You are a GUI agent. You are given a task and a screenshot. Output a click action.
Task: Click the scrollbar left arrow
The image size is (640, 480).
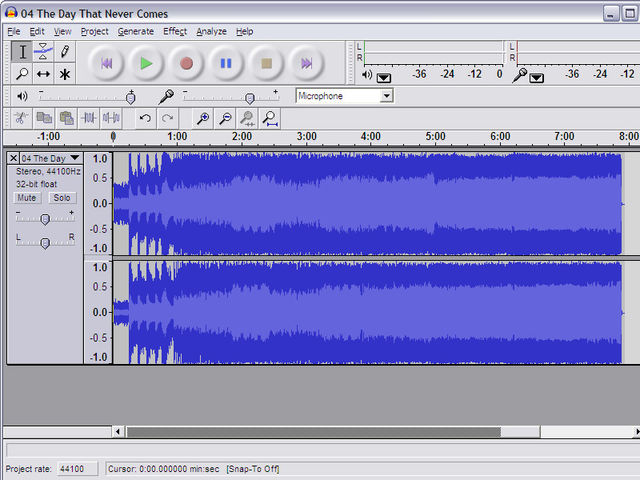118,431
